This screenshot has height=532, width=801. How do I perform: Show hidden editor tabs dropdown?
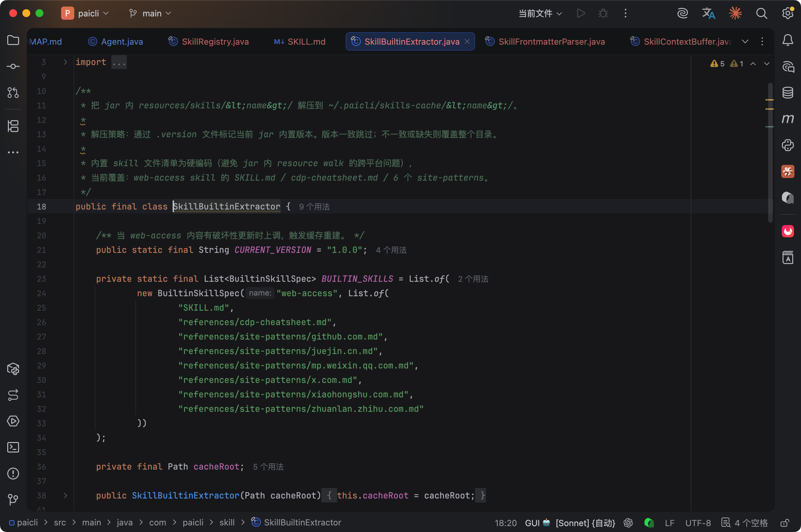click(x=745, y=41)
